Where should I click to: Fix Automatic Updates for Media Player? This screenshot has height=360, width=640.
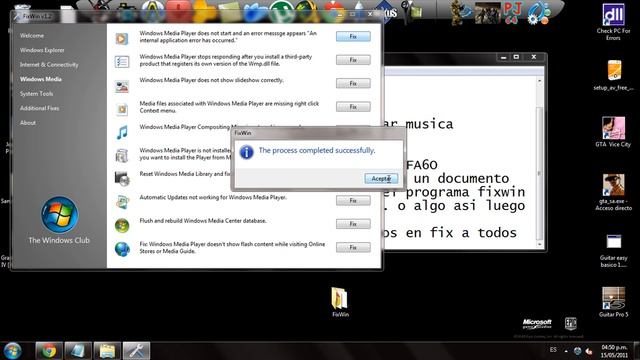coord(353,200)
